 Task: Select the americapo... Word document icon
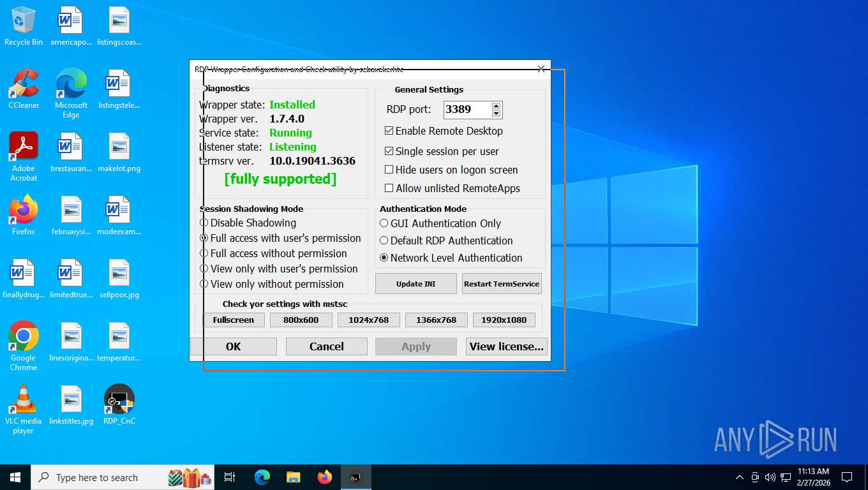click(x=71, y=26)
